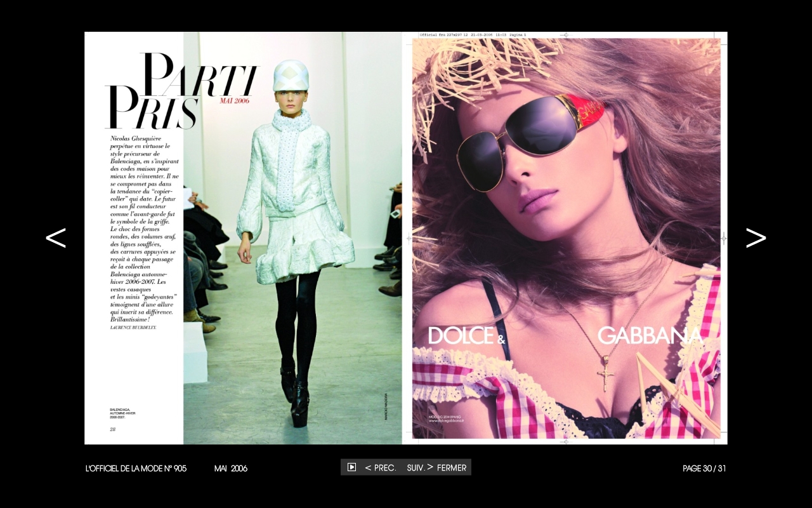Click the 'GABBANA' logo text
Screen dimensions: 812x508
tap(650, 335)
